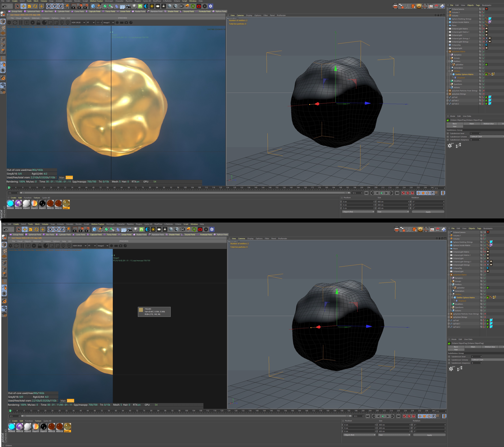This screenshot has height=447, width=504.
Task: Expand xpTrail.1 in upper object manager
Action: tap(447, 100)
